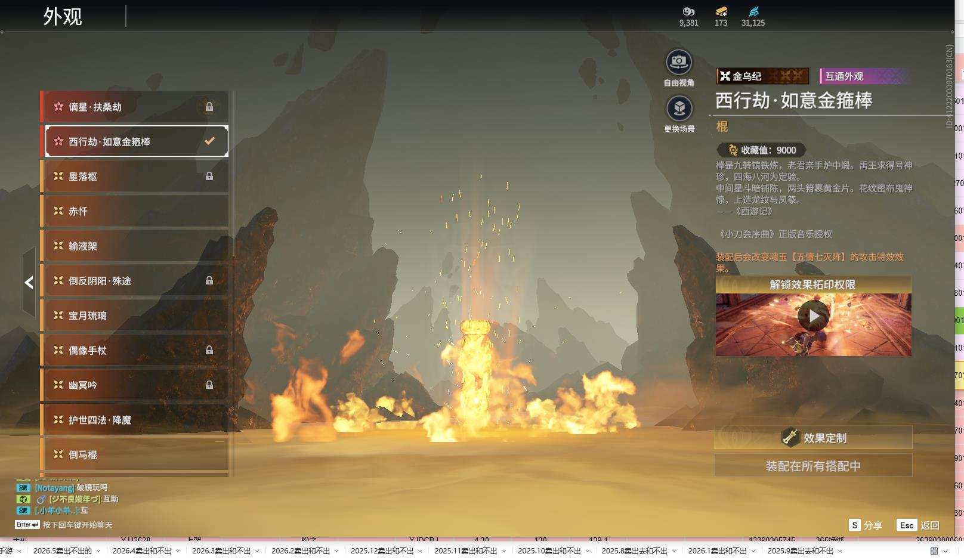The width and height of the screenshot is (964, 560).
Task: Switch to spreadsheet tab 2025.10卖出和不出
Action: pos(549,551)
